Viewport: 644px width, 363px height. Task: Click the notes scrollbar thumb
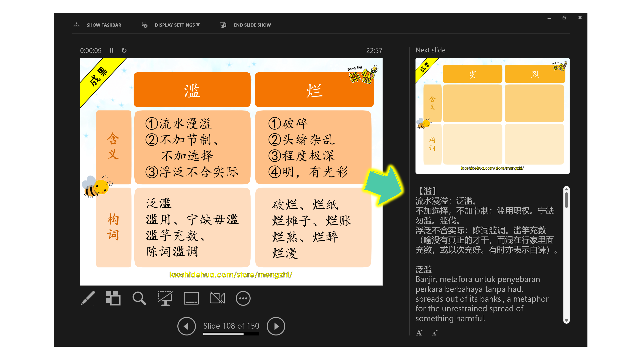coord(566,200)
